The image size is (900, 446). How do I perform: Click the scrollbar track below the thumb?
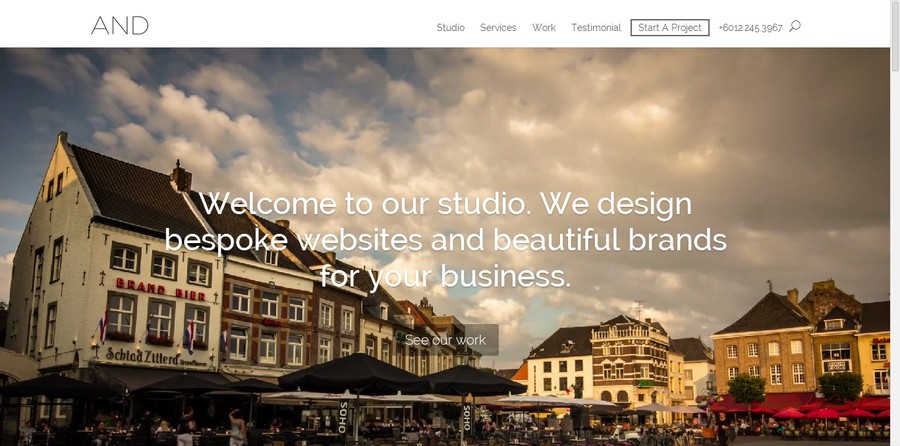coord(895,258)
